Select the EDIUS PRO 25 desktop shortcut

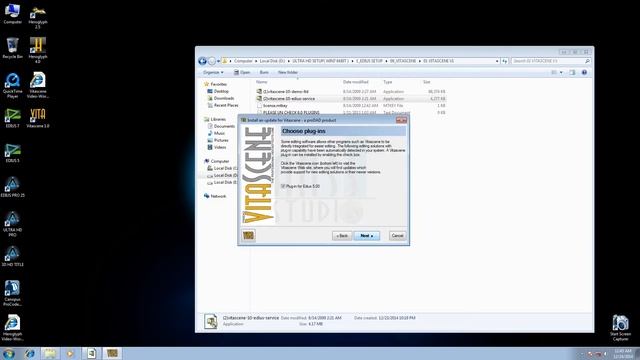(12, 188)
